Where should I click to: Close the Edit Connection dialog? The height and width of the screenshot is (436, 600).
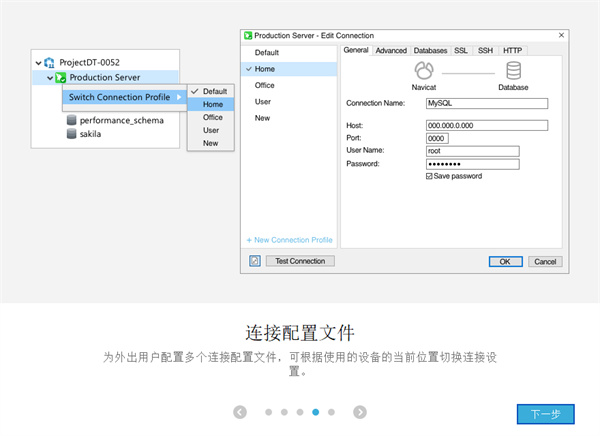561,35
